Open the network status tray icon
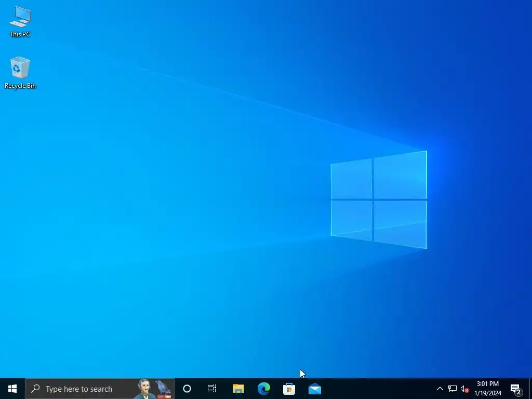 [x=453, y=389]
